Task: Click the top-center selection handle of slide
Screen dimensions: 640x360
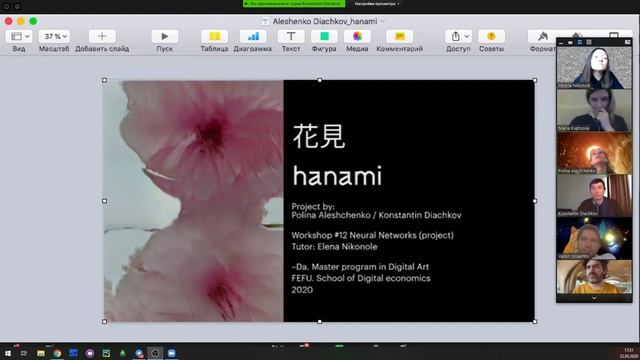Action: pyautogui.click(x=320, y=80)
